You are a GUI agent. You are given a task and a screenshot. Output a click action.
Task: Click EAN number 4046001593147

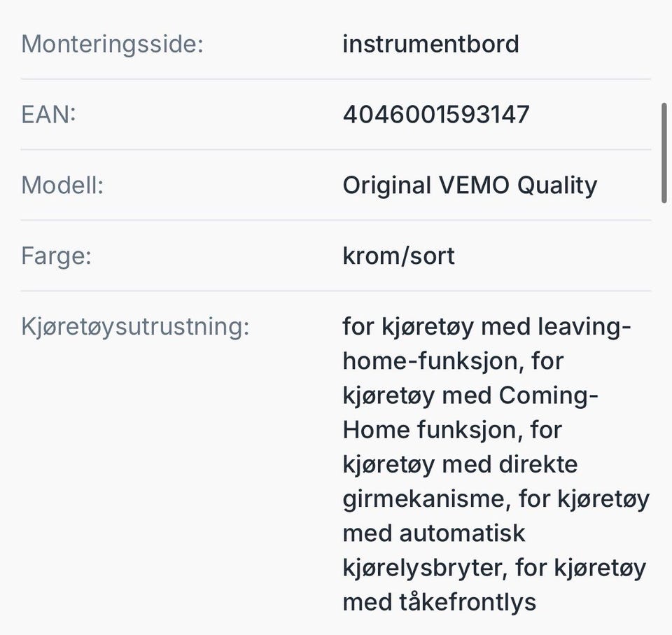tap(436, 115)
